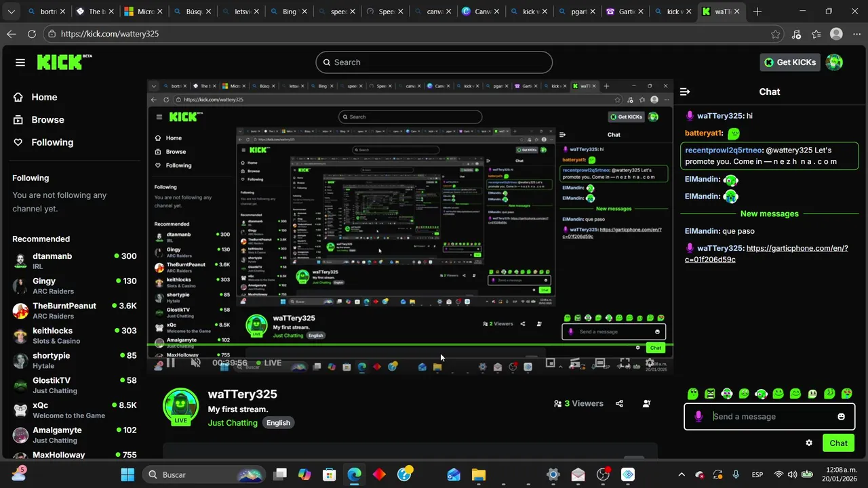Open recommended channel Gingy
Image resolution: width=868 pixels, height=488 pixels.
pyautogui.click(x=75, y=285)
